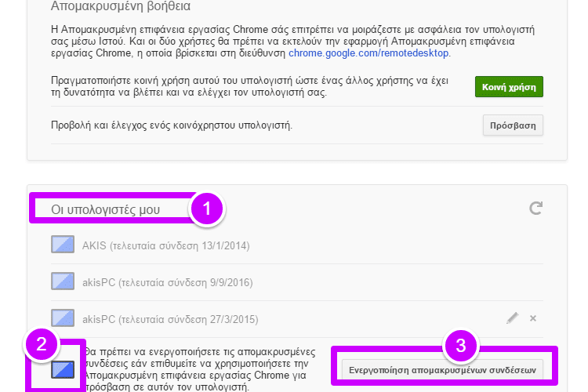Click the message about enabling remote connections
The height and width of the screenshot is (392, 588).
tap(199, 369)
